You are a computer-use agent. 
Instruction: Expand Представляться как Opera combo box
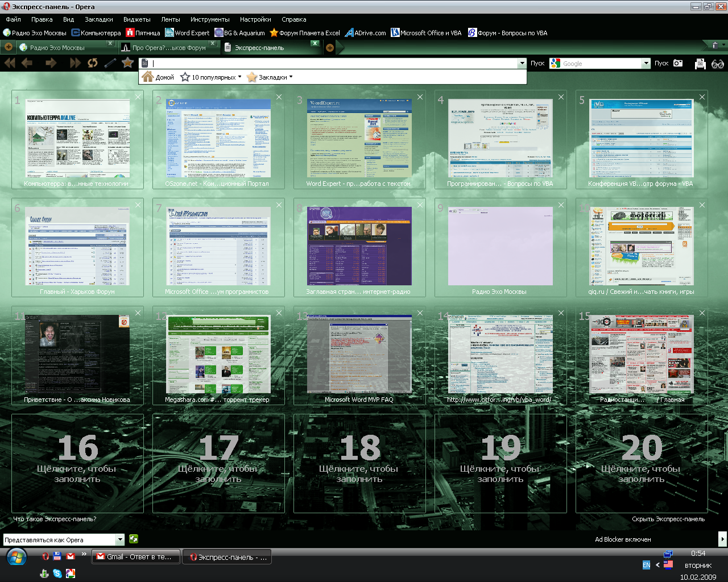(120, 540)
